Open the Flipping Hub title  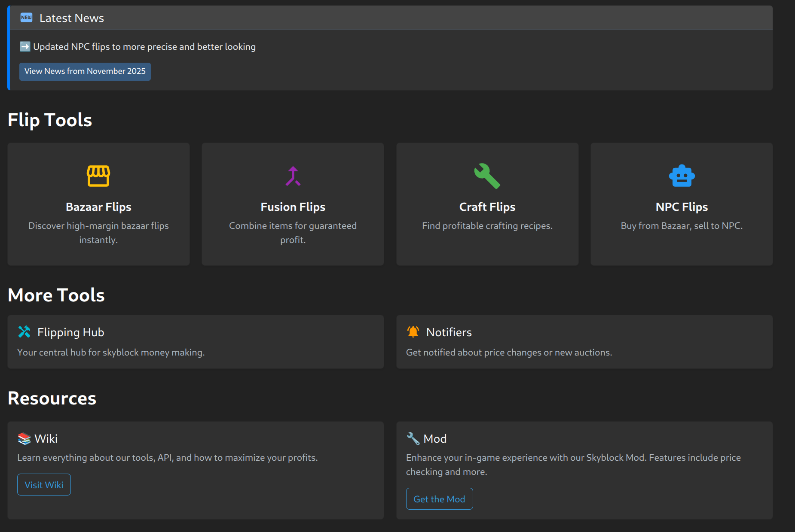click(x=70, y=332)
